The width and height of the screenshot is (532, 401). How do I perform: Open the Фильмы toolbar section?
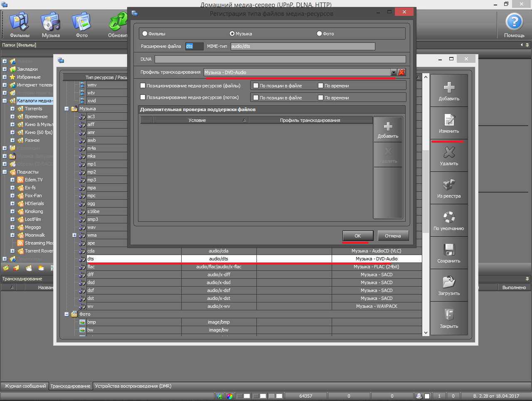point(20,25)
